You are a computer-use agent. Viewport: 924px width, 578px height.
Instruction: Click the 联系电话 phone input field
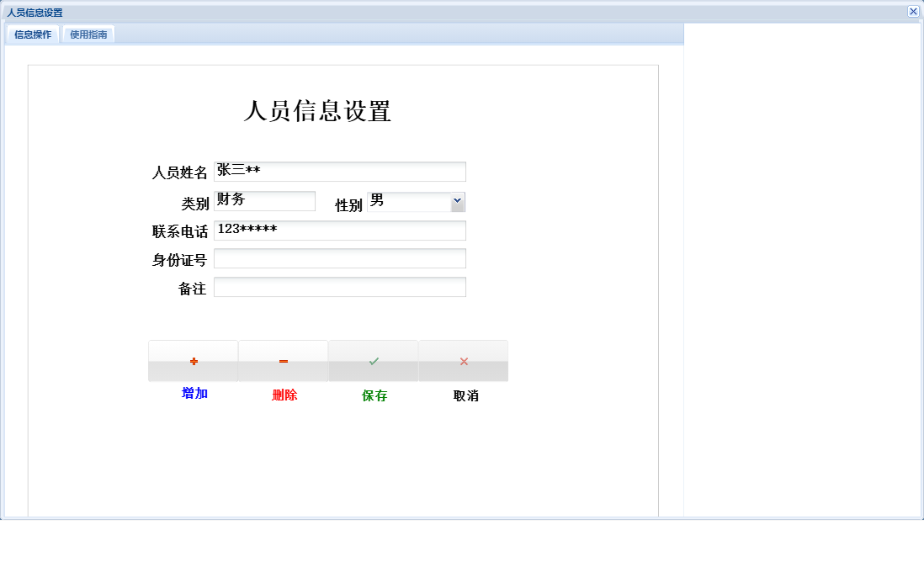tap(340, 231)
